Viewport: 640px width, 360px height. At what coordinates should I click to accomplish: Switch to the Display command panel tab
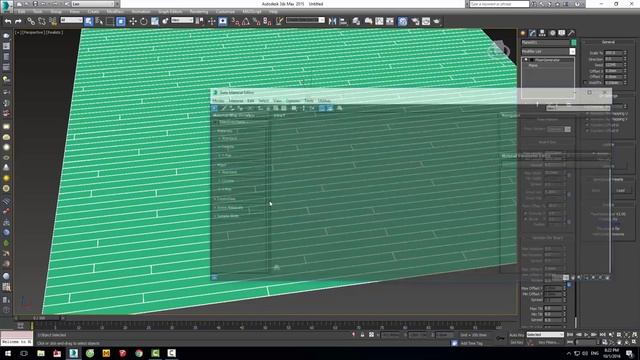tap(562, 33)
